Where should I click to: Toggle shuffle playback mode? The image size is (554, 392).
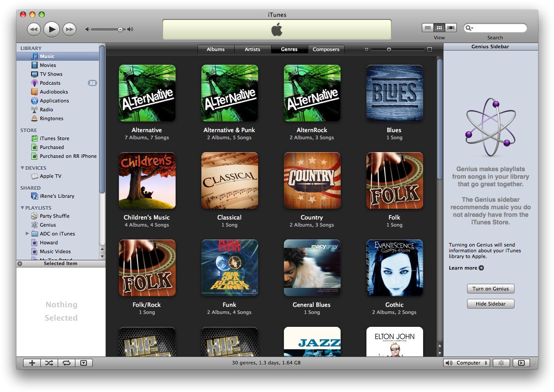49,363
